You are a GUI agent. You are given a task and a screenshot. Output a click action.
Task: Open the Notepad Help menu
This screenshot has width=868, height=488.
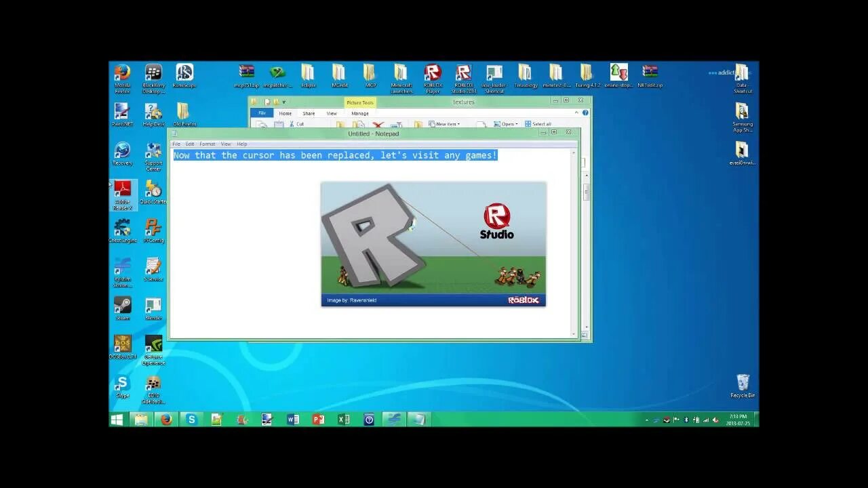(x=241, y=144)
